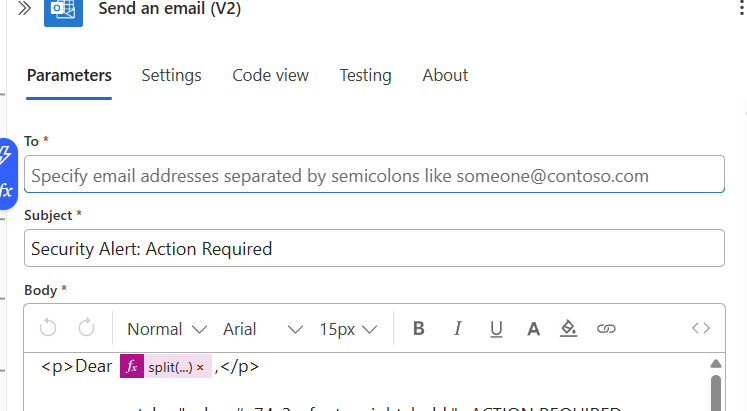Undo last edit in body editor
This screenshot has height=411, width=747.
(x=48, y=328)
